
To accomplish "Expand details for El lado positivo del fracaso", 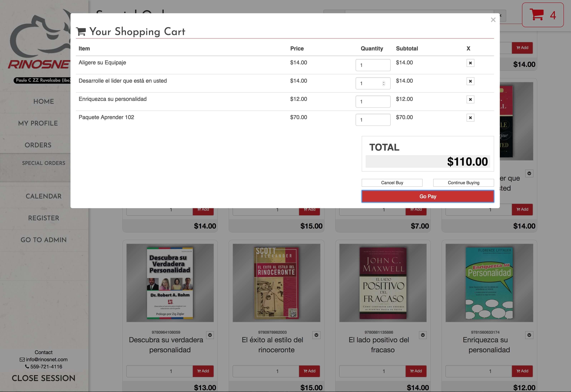I will tap(423, 335).
